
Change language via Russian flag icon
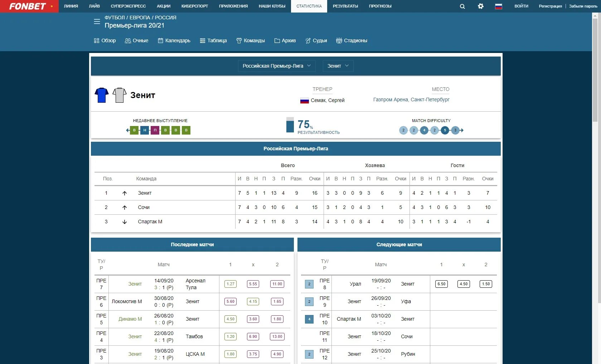coord(499,6)
